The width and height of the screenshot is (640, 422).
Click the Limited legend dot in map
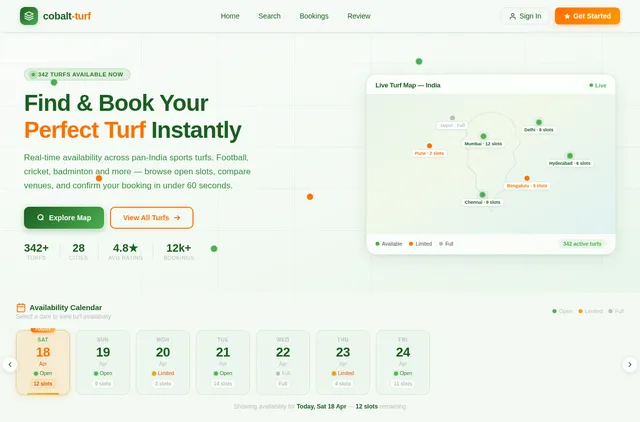click(x=411, y=244)
